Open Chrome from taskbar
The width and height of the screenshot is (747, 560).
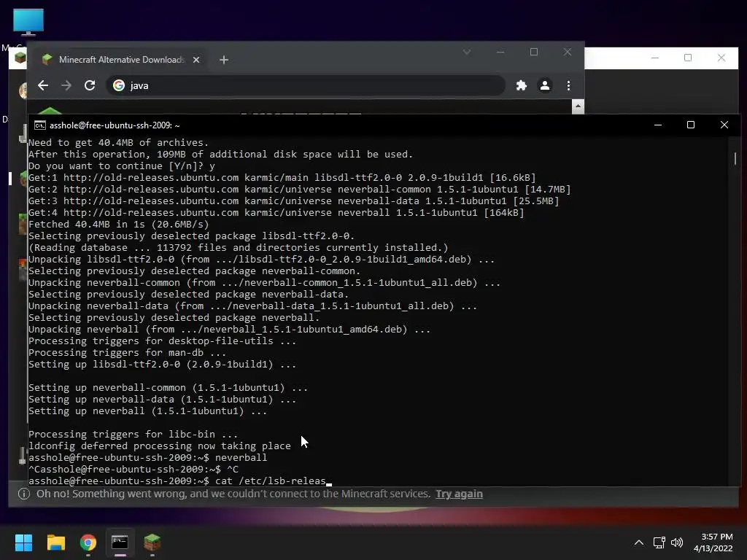(x=88, y=542)
